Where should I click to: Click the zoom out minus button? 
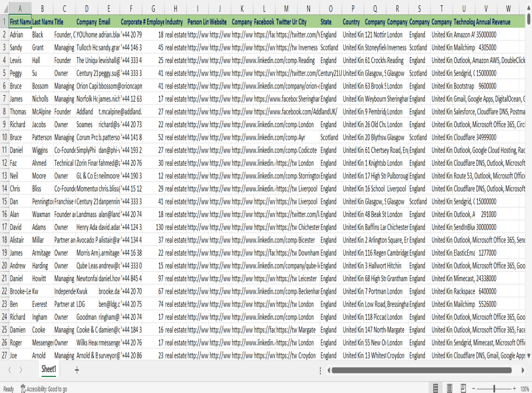[x=474, y=388]
